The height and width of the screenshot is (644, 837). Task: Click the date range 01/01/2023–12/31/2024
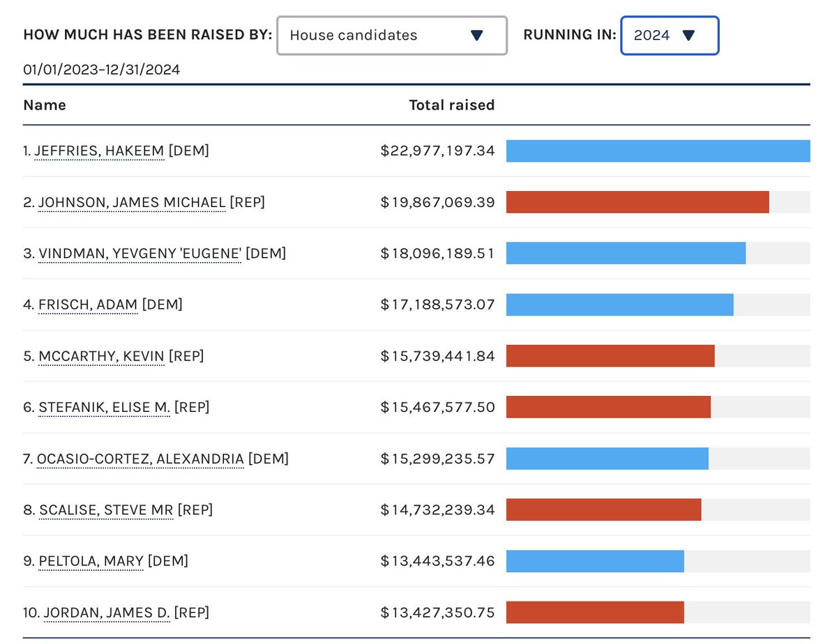pyautogui.click(x=102, y=70)
